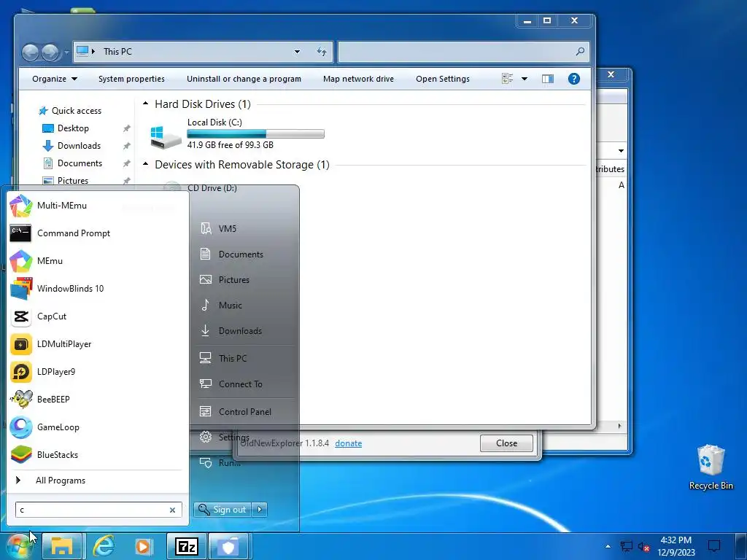Open Documents in the navigation pane

(72, 163)
